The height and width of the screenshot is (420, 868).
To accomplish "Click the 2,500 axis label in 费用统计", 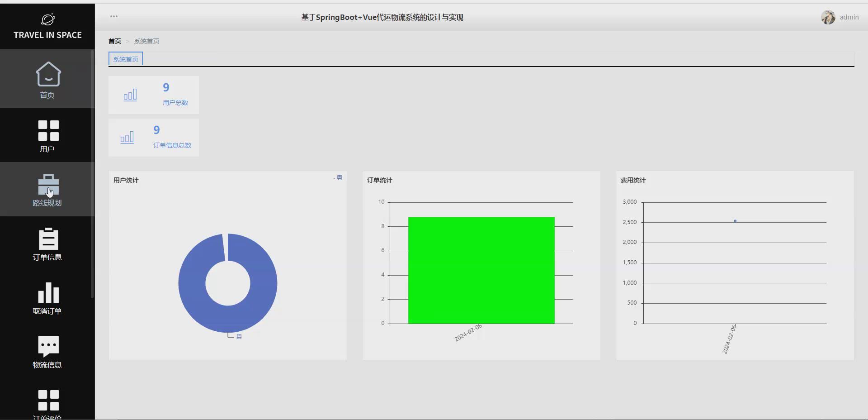I will click(x=630, y=222).
